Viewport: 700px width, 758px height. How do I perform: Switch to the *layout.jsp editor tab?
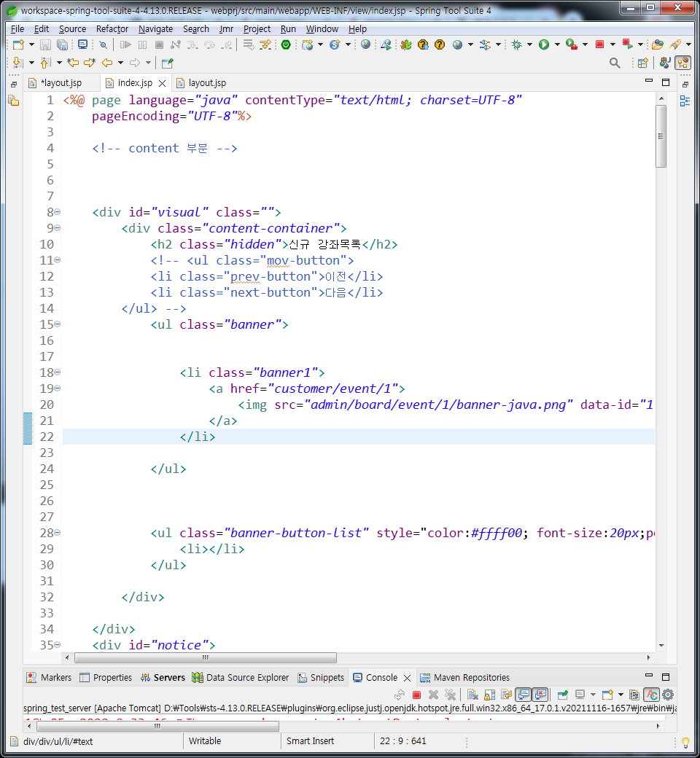[x=61, y=83]
